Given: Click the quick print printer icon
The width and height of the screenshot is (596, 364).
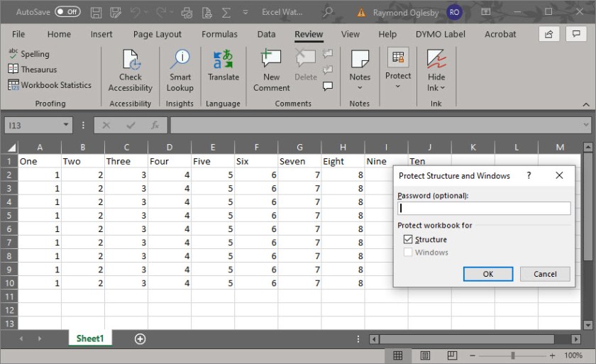Looking at the screenshot, I should tap(187, 13).
